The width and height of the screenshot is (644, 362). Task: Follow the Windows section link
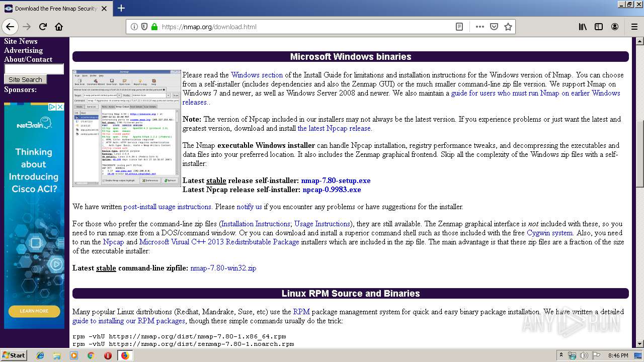pos(257,75)
